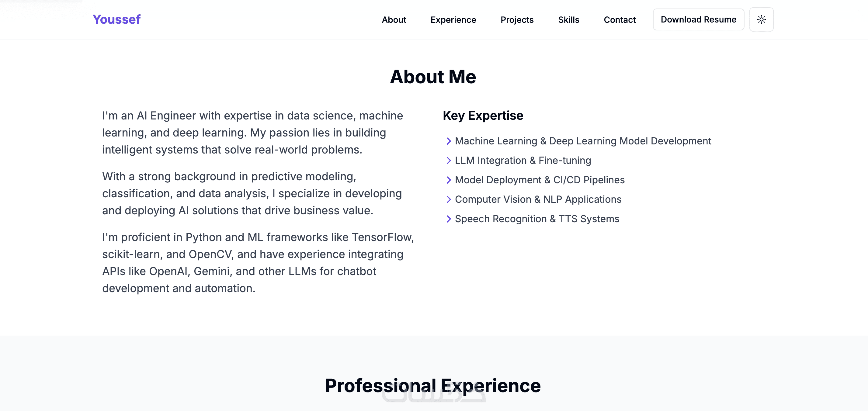Click the paragraph mentioning TensorFlow and OpenCV
The width and height of the screenshot is (868, 411).
[x=258, y=263]
